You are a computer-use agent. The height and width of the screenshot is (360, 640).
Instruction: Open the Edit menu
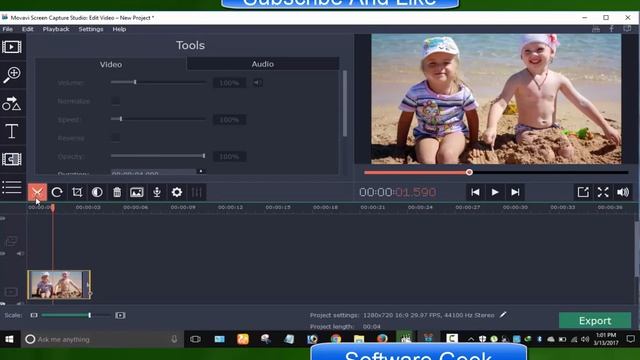point(28,29)
